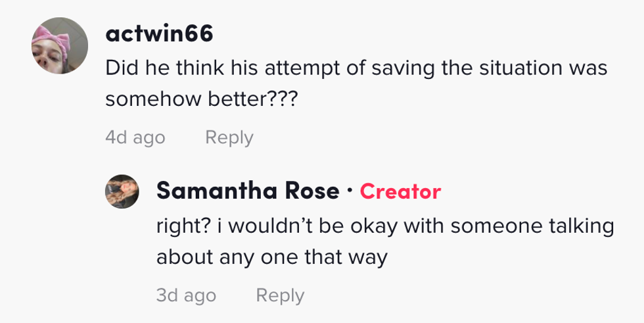Click the pink Creator badge
Screen dimensions: 644x323
point(400,191)
